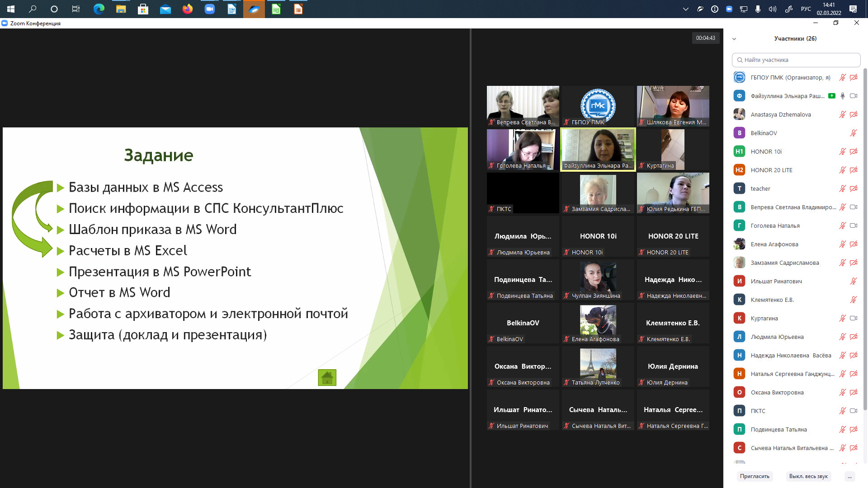Image resolution: width=868 pixels, height=488 pixels.
Task: Click the Замзамия Садрисламова avatar photo
Action: pyautogui.click(x=739, y=263)
